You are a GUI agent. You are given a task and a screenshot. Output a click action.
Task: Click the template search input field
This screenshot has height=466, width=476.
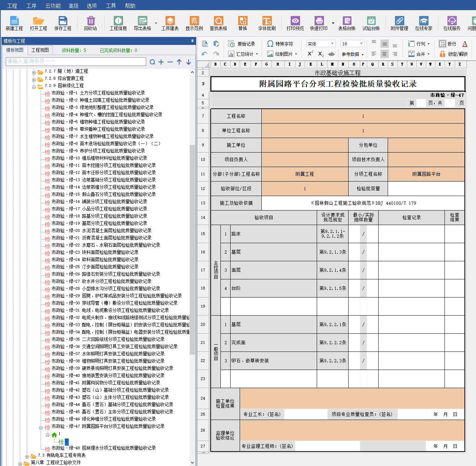coord(76,61)
